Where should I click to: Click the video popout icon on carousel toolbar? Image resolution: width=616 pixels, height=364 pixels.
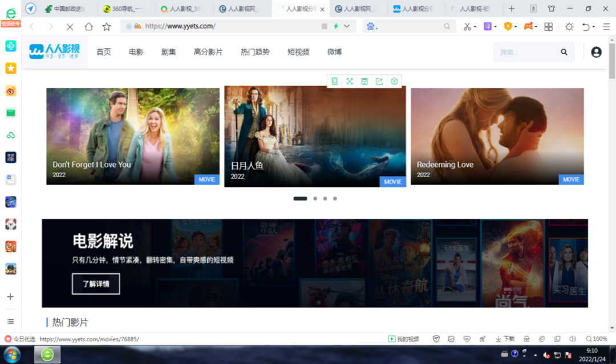point(334,81)
